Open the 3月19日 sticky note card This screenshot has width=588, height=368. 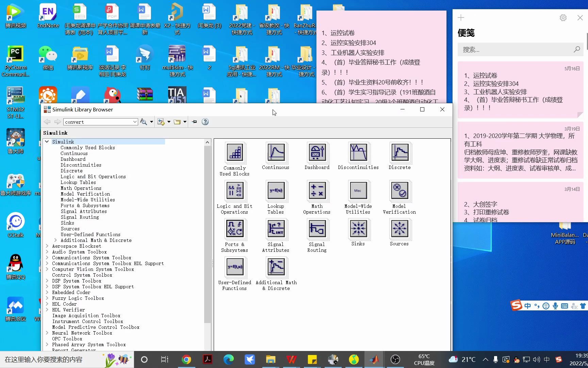[521, 150]
